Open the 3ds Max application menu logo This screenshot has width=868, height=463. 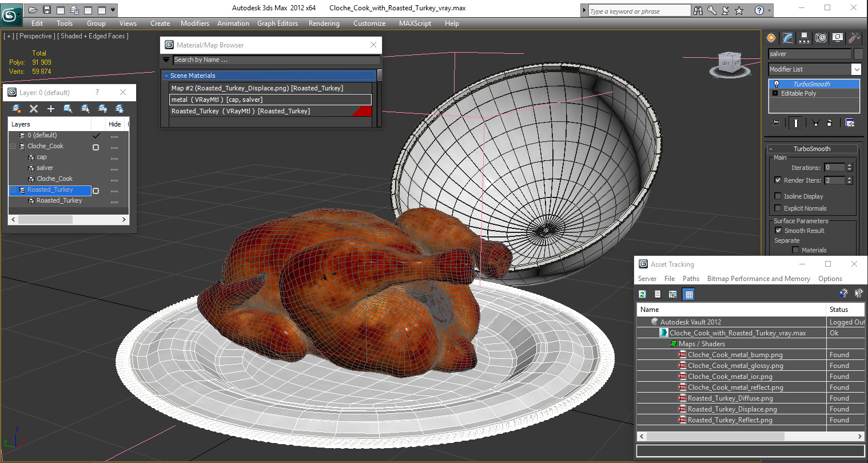[10, 14]
